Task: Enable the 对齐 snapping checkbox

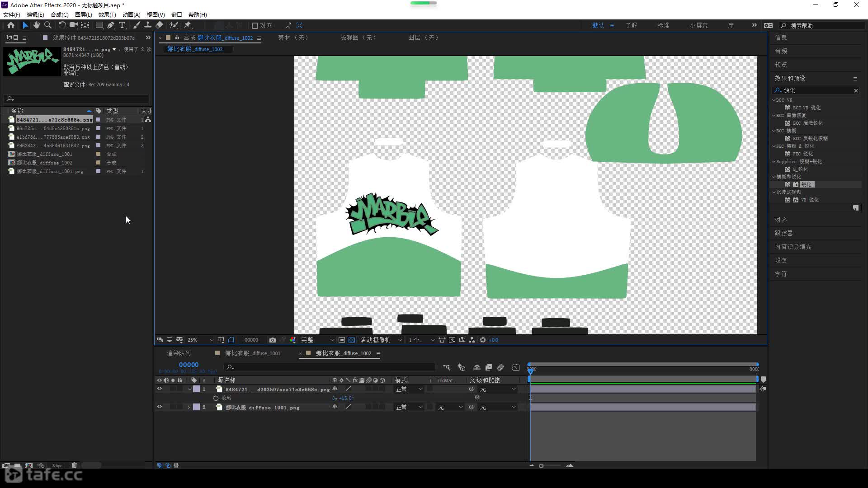Action: coord(255,26)
